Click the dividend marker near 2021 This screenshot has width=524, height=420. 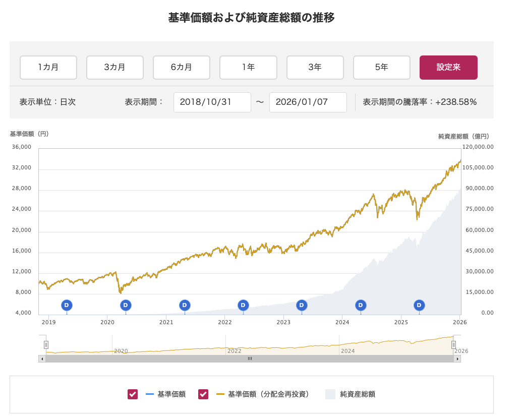(x=185, y=305)
